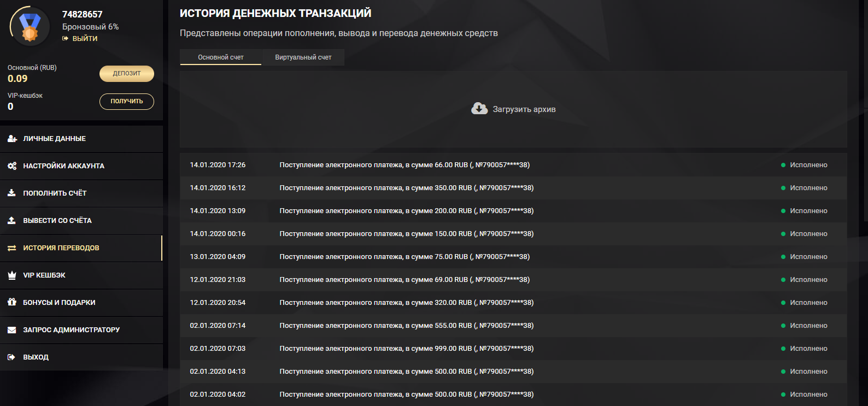Click the date 14.01.2020 16:12
Viewport: 868px width, 406px height.
click(218, 188)
